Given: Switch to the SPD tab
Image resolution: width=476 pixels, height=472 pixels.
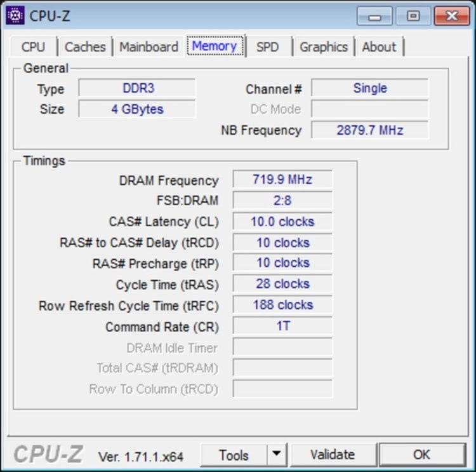Looking at the screenshot, I should tap(267, 47).
